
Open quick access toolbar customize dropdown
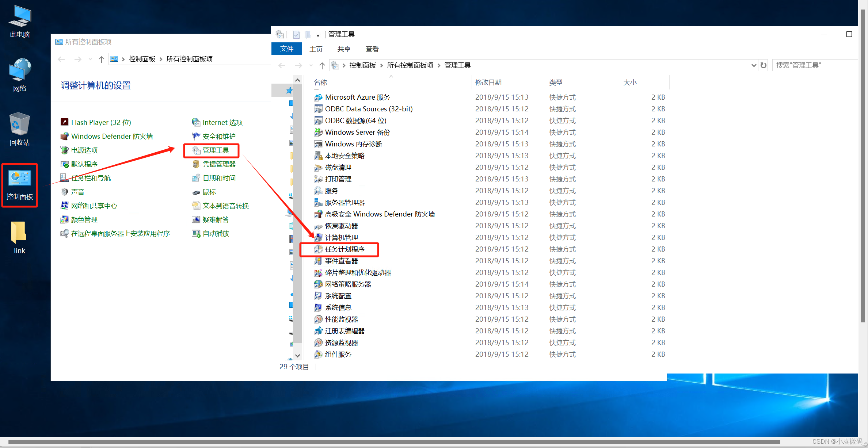[x=318, y=35]
